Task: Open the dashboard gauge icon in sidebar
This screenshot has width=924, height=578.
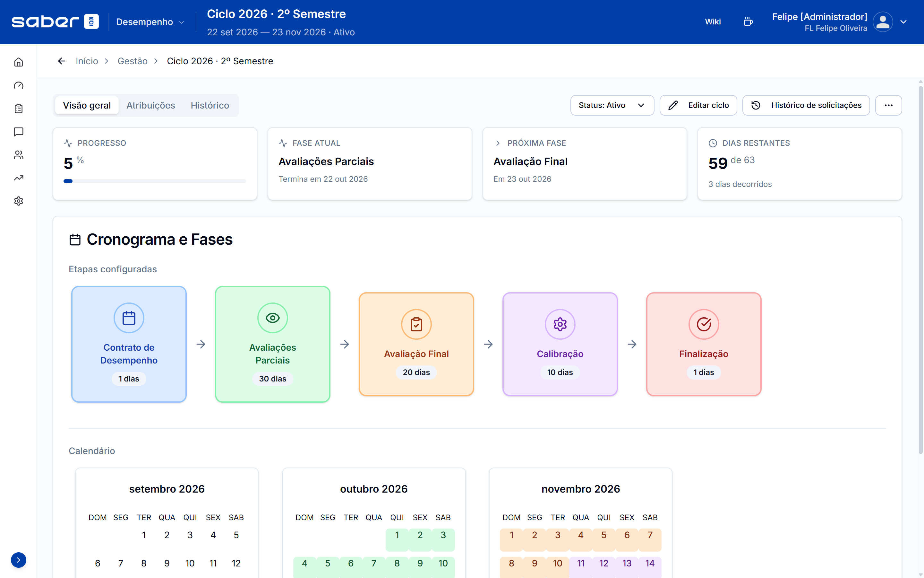Action: pos(18,85)
